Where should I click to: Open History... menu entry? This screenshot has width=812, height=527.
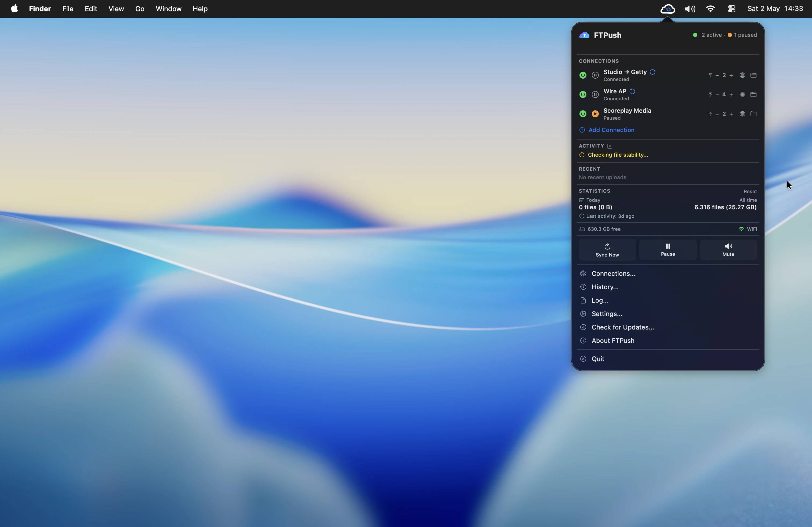668,287
